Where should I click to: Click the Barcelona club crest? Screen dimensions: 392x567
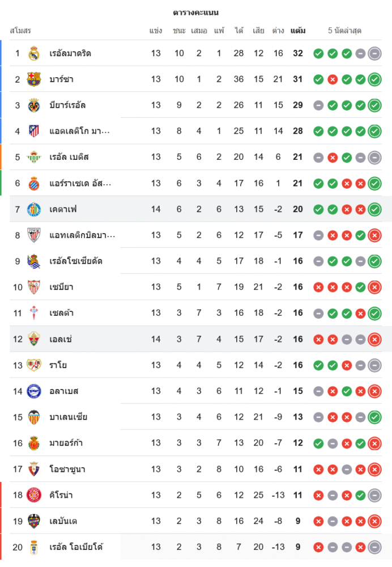coord(34,79)
